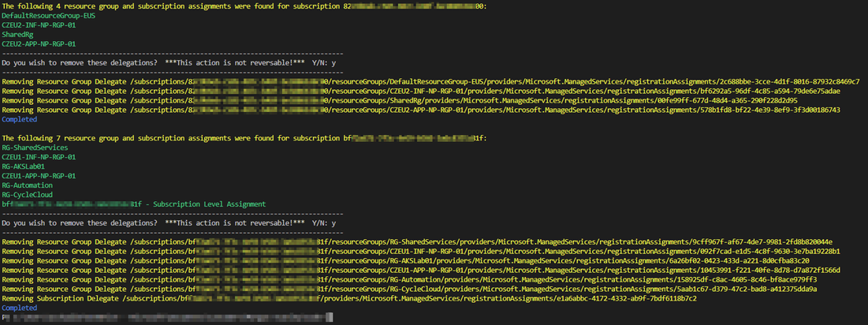The width and height of the screenshot is (868, 325).
Task: Click the removal prompt below 'Subscription Level Assignment'
Action: click(170, 223)
